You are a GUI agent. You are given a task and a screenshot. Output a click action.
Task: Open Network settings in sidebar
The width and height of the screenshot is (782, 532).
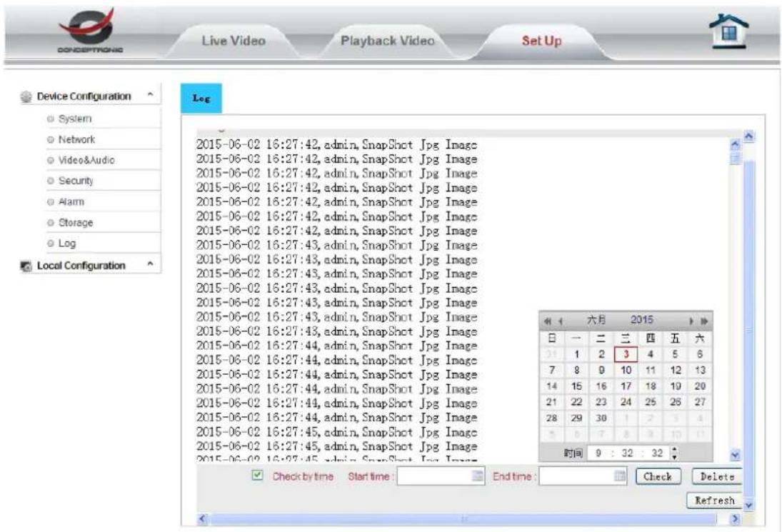tap(76, 140)
